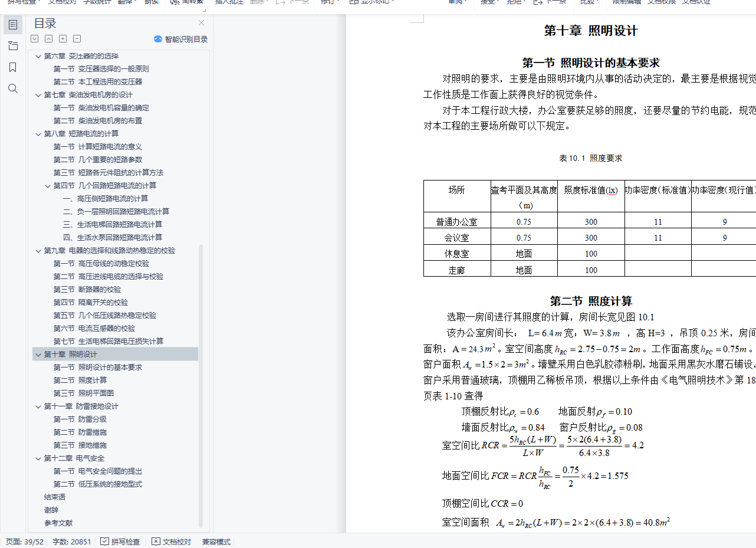Screen dimensions: 756x548
Task: Click the 第二节 照度计算 document heading
Action: 591,301
